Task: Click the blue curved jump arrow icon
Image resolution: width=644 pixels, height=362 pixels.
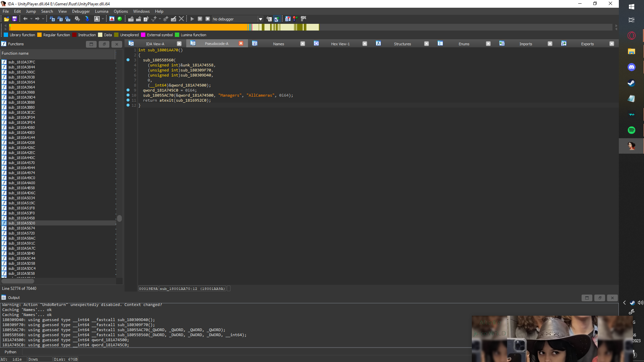Action: click(x=87, y=19)
